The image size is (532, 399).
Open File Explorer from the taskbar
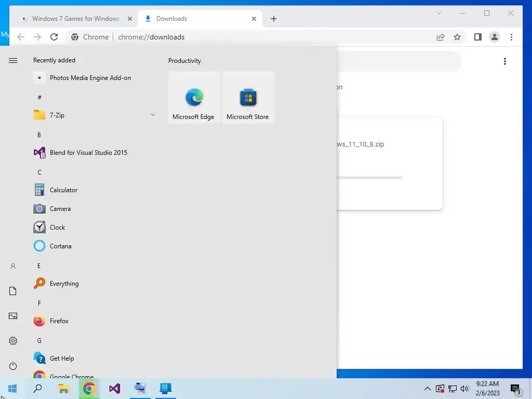coord(63,389)
